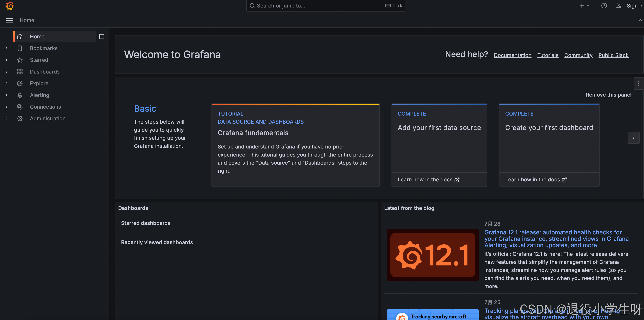Image resolution: width=644 pixels, height=320 pixels.
Task: Open Dashboards menu item
Action: coord(45,72)
